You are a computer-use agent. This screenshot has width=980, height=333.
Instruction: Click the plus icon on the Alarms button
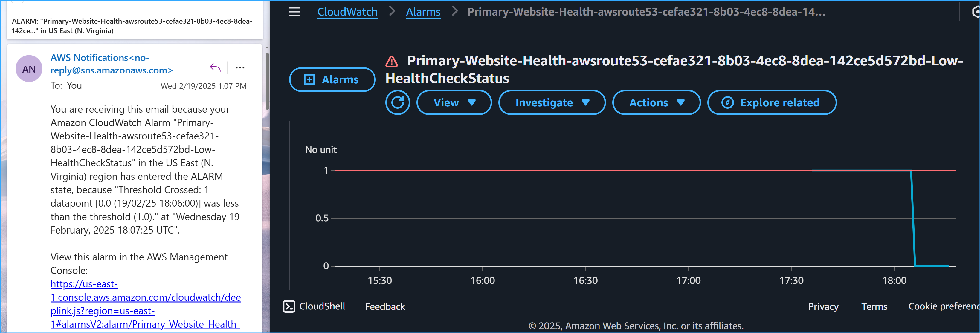[309, 79]
